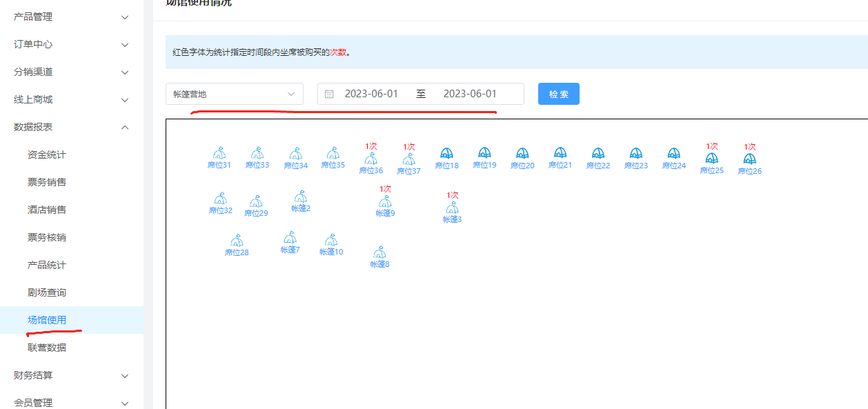Click the 检索 search button
This screenshot has width=868, height=409.
(x=558, y=94)
